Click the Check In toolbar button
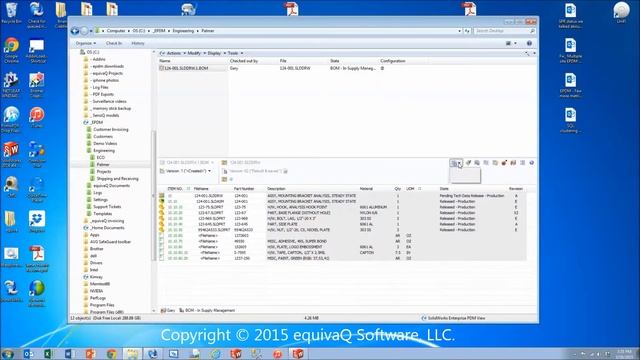 pyautogui.click(x=114, y=43)
